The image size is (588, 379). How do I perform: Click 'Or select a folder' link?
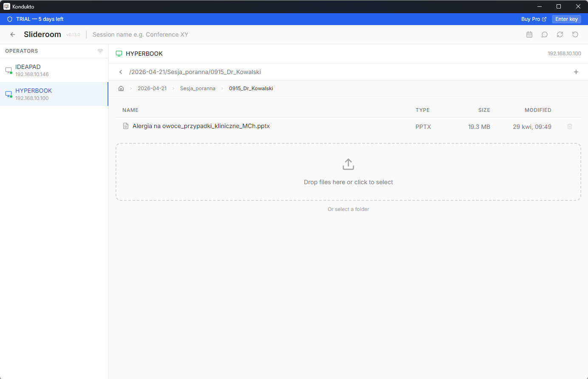[348, 209]
